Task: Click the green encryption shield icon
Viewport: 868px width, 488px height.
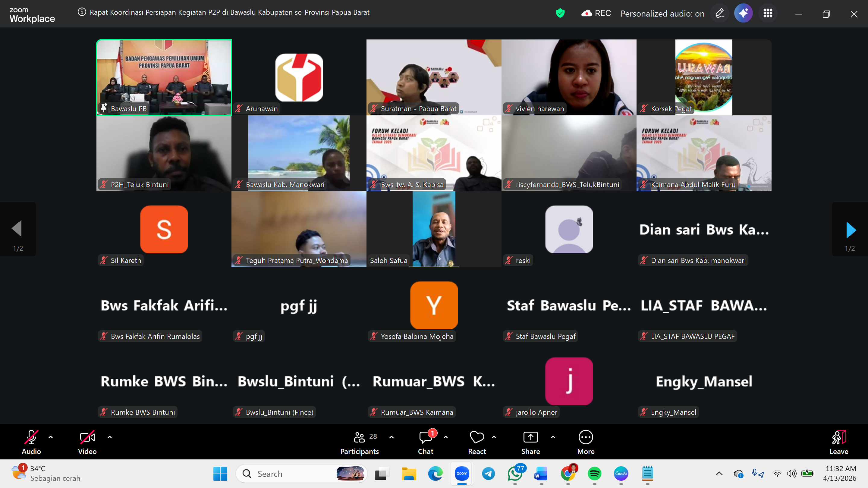Action: 560,14
